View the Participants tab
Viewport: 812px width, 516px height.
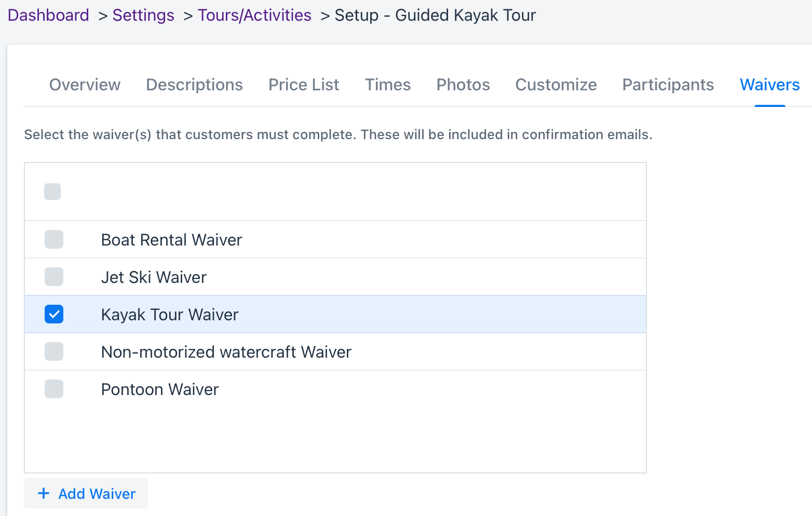(668, 85)
